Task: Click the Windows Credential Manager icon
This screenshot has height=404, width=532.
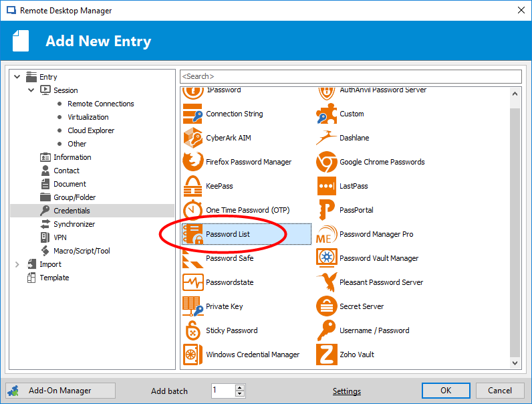Action: coord(192,355)
